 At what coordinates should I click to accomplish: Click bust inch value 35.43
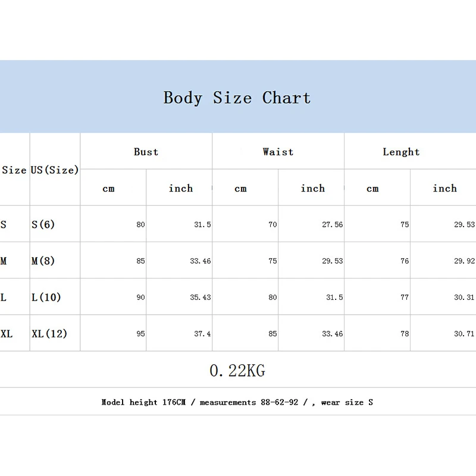tap(201, 297)
